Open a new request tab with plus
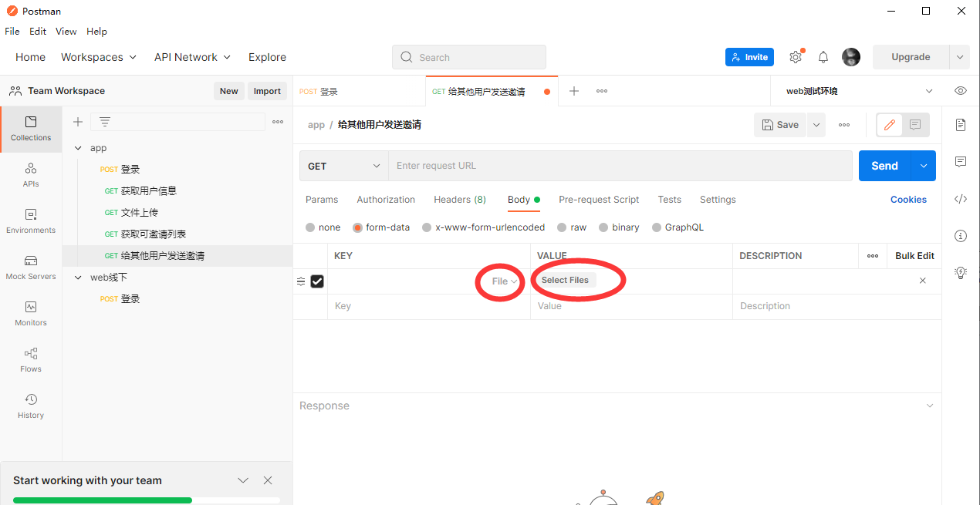 pyautogui.click(x=574, y=91)
